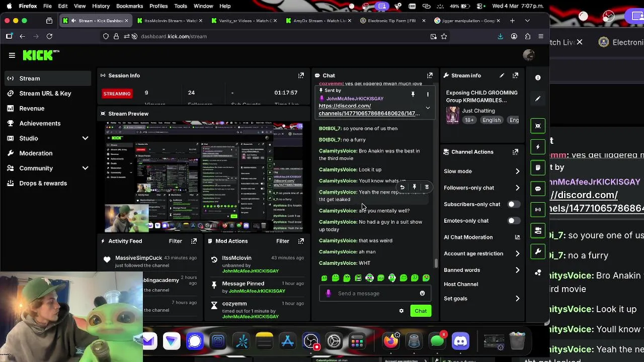Viewport: 644px width, 362px height.
Task: Open Messages app from the Dock
Action: coord(437,341)
